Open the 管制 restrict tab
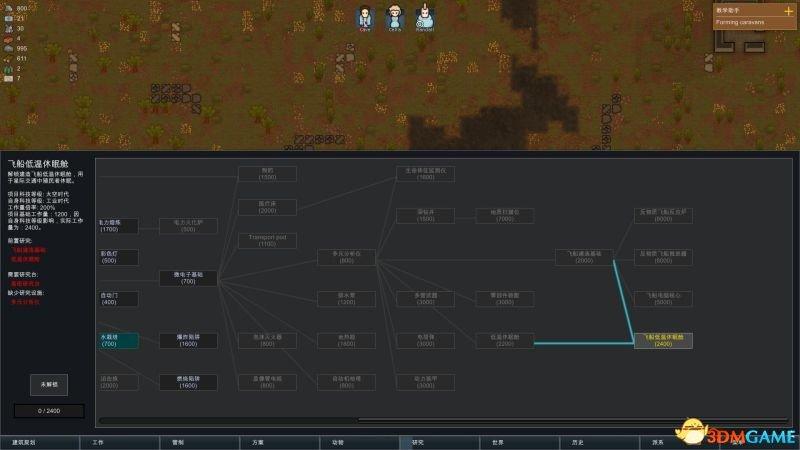This screenshot has width=800, height=450. [200, 442]
